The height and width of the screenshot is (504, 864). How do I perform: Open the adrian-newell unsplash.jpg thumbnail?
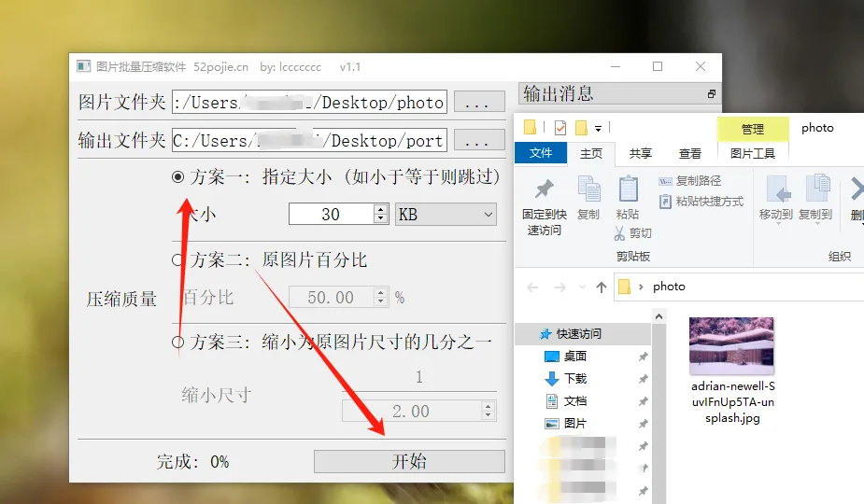tap(731, 345)
